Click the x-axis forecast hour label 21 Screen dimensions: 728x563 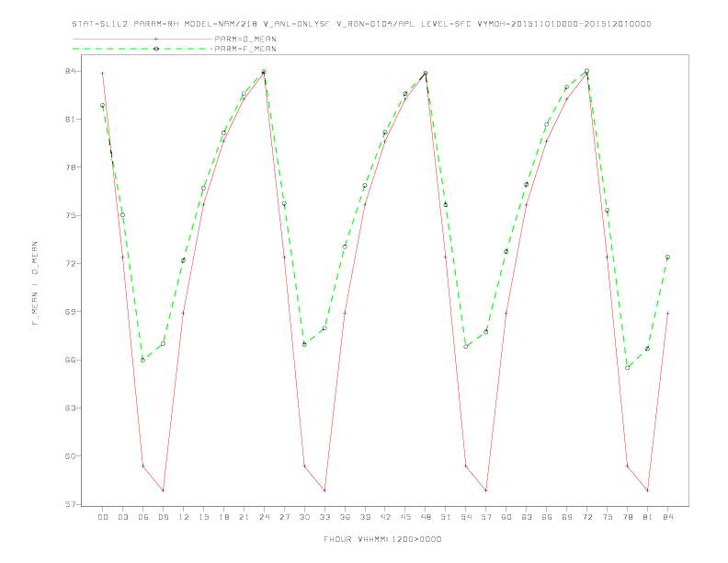coord(245,517)
